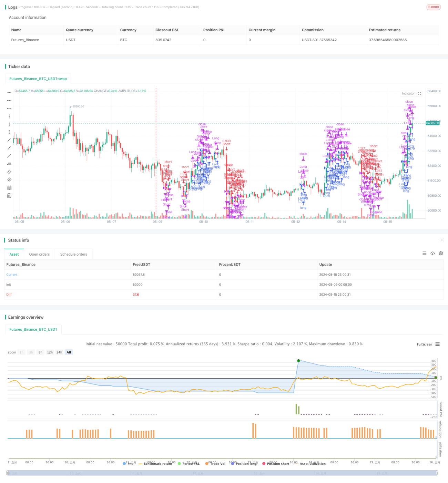448x483 pixels.
Task: Open list view icon in Status info
Action: pyautogui.click(x=424, y=253)
